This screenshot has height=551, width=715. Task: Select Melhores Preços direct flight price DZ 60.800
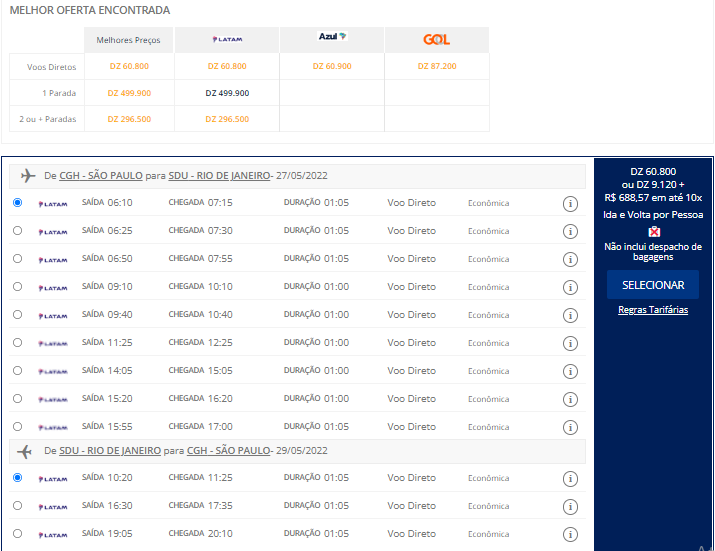click(129, 66)
